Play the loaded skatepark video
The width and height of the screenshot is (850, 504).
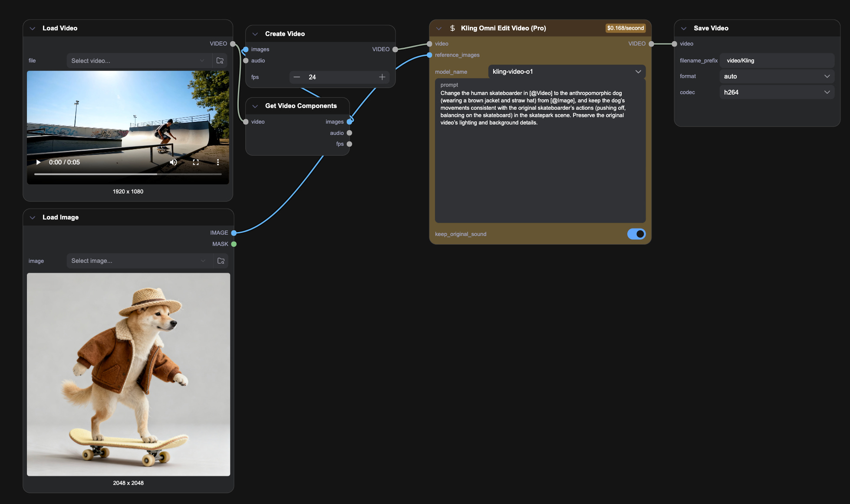[39, 162]
